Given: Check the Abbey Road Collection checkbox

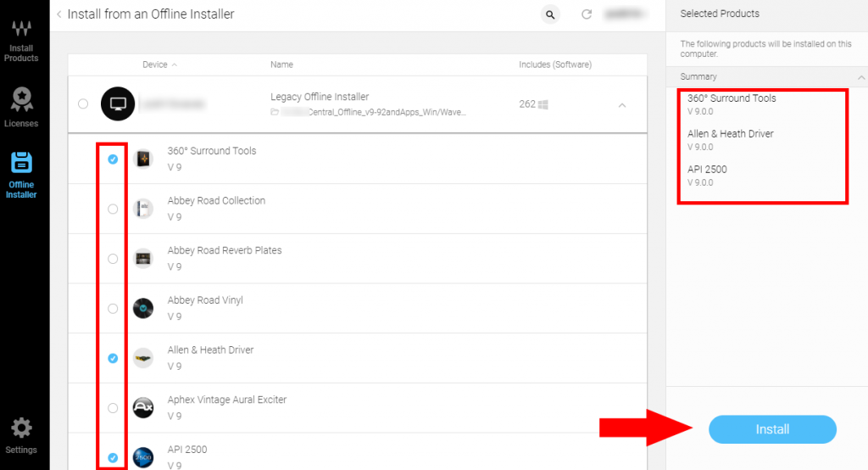Looking at the screenshot, I should (113, 209).
